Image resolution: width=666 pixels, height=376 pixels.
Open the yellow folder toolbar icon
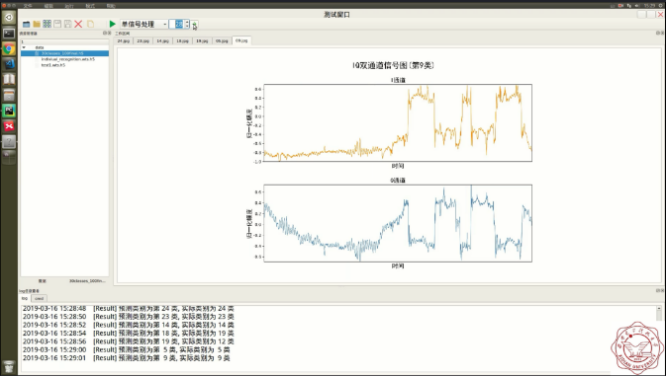37,24
